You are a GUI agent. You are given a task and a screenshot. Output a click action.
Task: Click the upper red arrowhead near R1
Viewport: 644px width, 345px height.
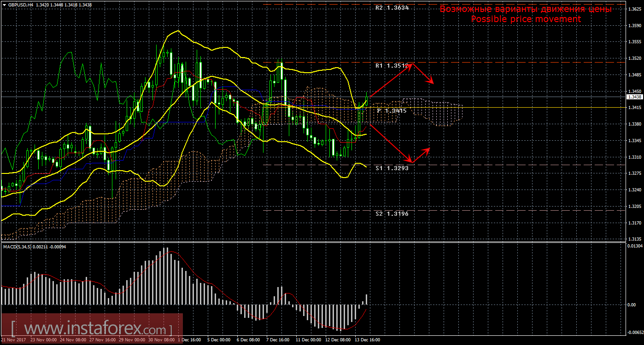coord(411,64)
